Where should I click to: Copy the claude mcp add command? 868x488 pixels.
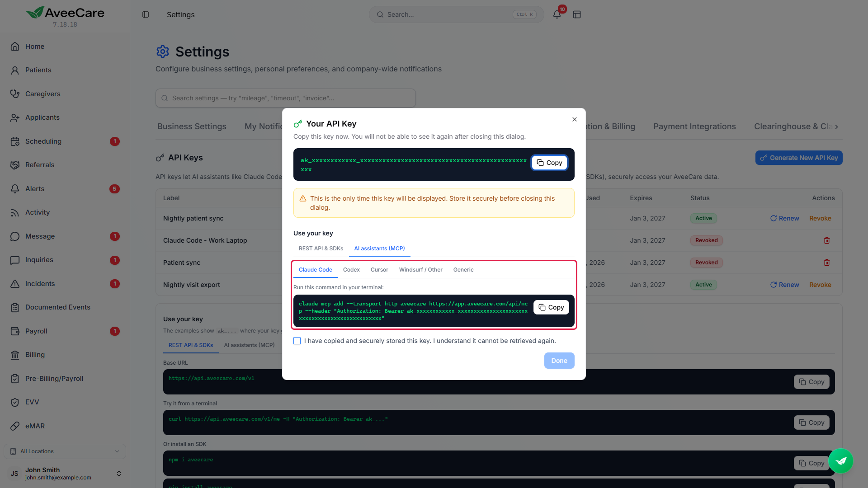coord(551,307)
